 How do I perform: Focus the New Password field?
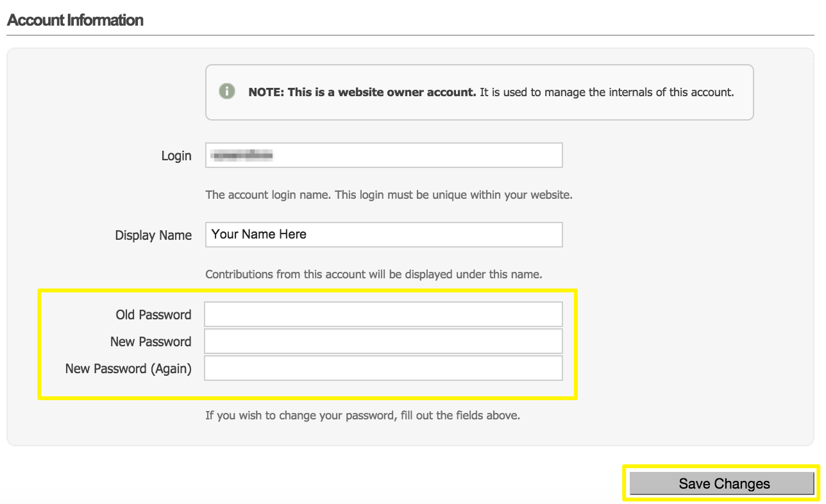pyautogui.click(x=383, y=342)
